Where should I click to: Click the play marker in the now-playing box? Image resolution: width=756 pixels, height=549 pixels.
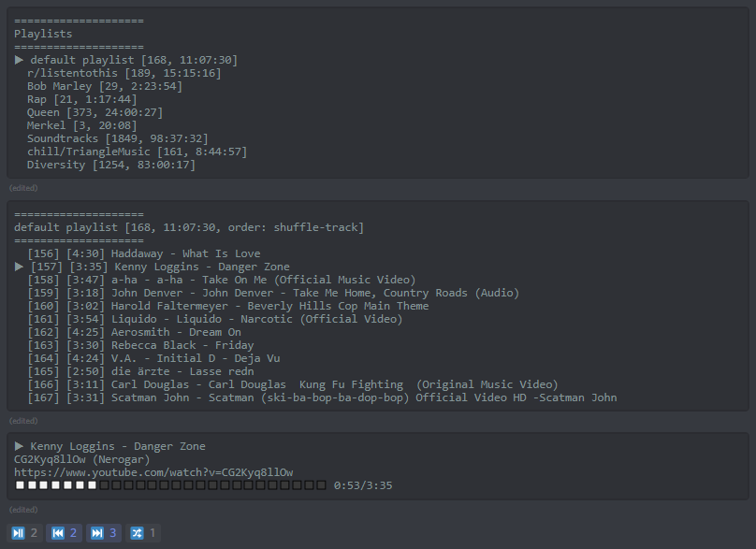pyautogui.click(x=19, y=446)
